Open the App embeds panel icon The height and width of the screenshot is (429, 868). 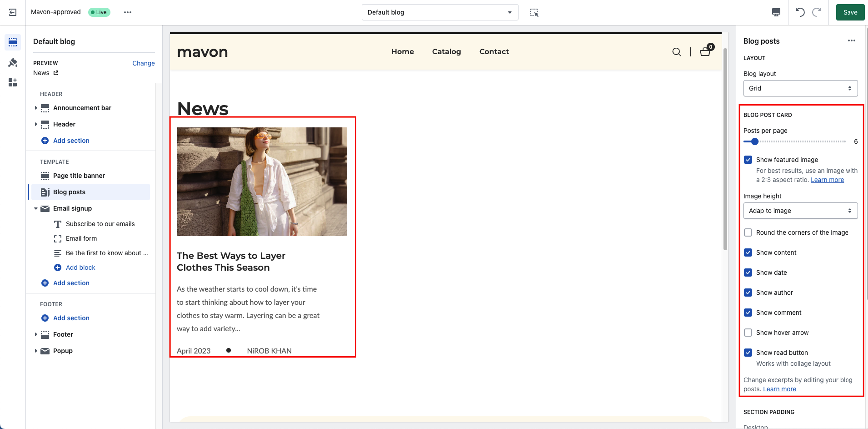click(x=12, y=82)
